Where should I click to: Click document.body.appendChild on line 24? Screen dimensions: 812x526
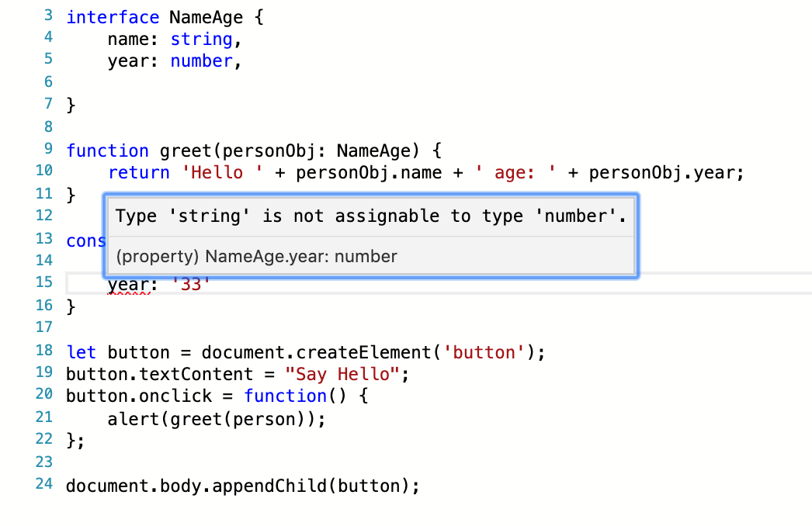point(194,486)
